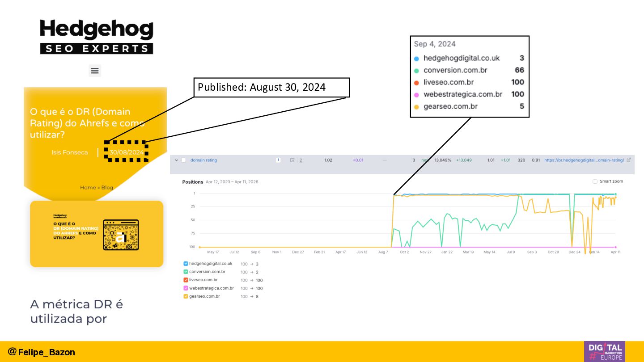Click the 30/08/2024 article date
This screenshot has height=362, width=644.
127,152
